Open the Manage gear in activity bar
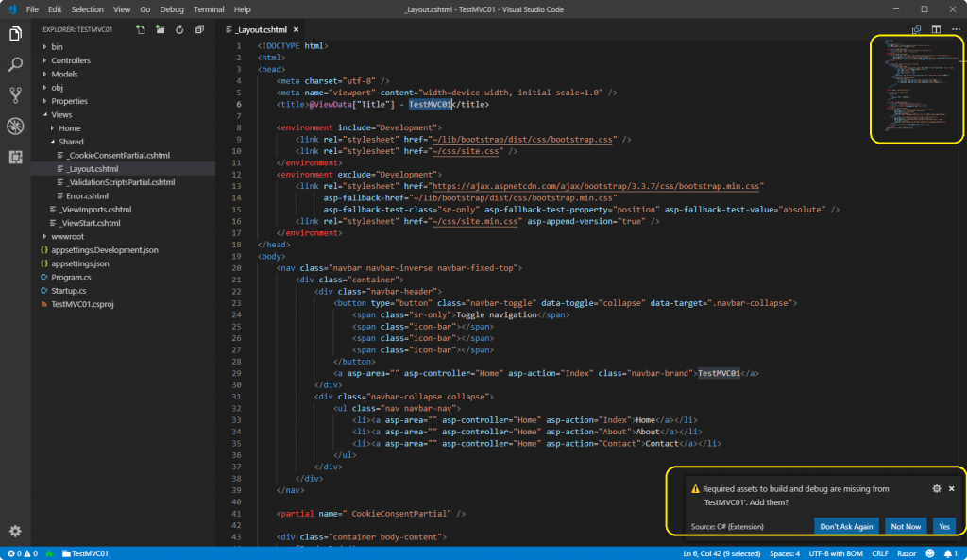Screen dimensions: 967x560 15,532
